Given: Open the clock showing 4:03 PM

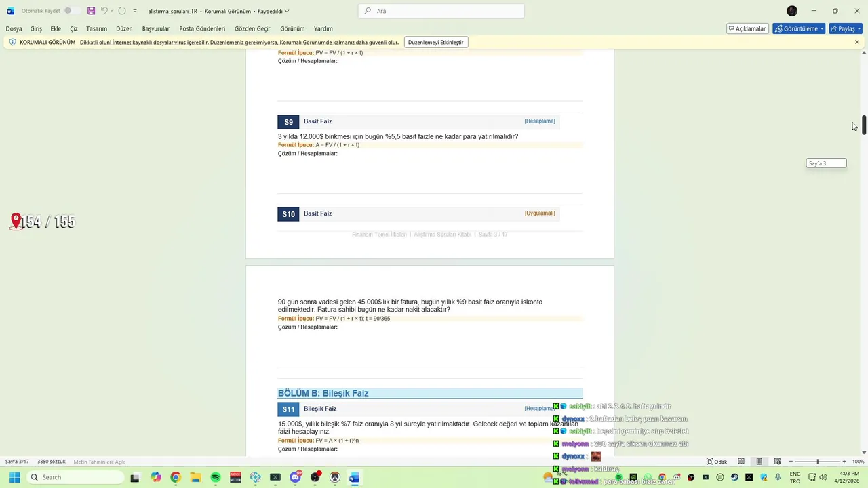Looking at the screenshot, I should (848, 477).
